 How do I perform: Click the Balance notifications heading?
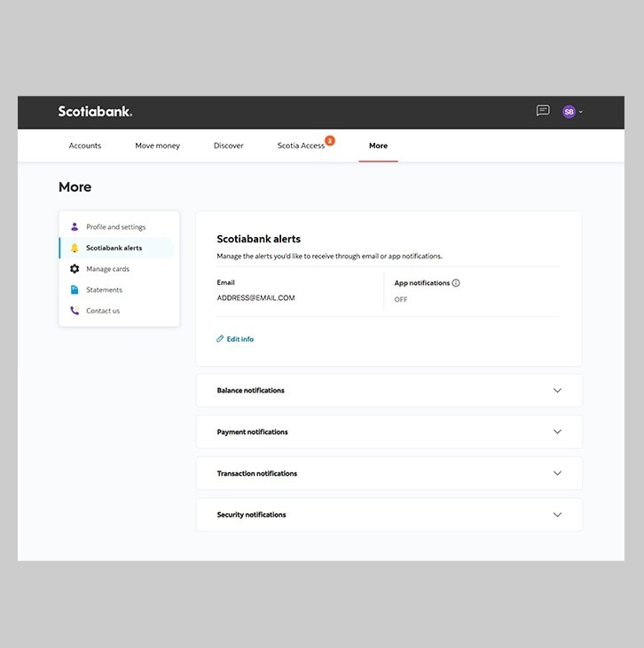click(251, 390)
